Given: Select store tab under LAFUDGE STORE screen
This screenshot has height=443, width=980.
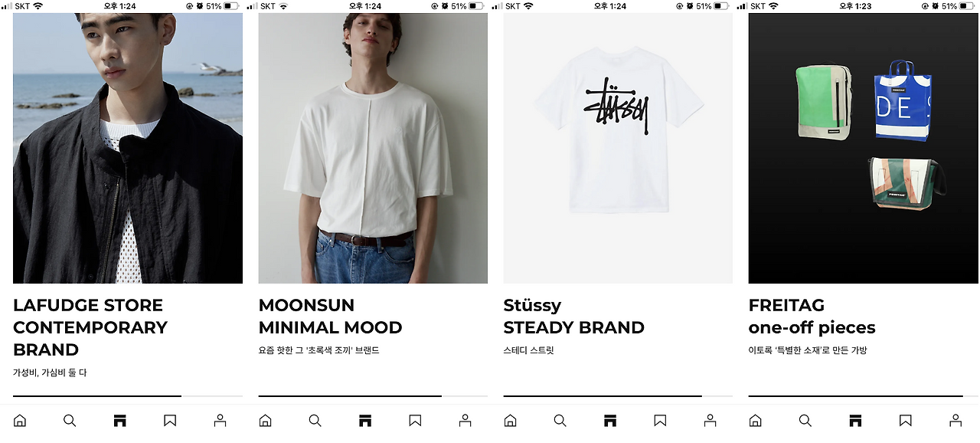Looking at the screenshot, I should pos(119,421).
